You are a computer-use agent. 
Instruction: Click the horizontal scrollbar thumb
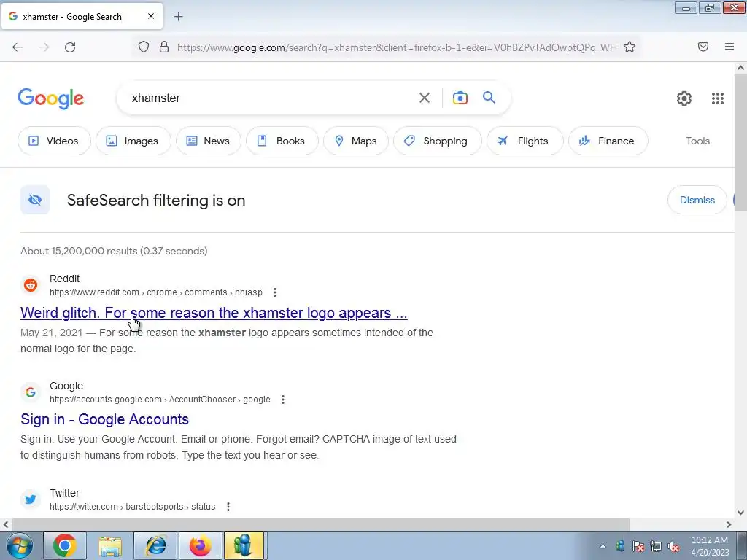pos(320,524)
